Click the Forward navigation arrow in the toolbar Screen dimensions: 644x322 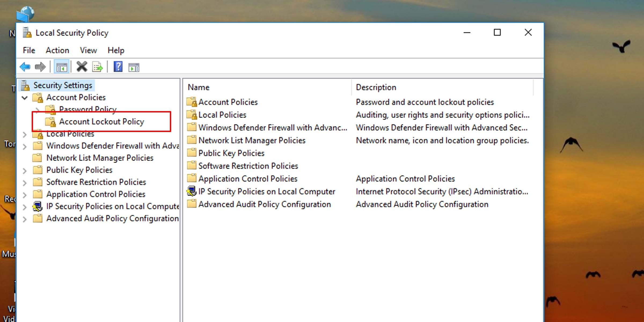(40, 67)
